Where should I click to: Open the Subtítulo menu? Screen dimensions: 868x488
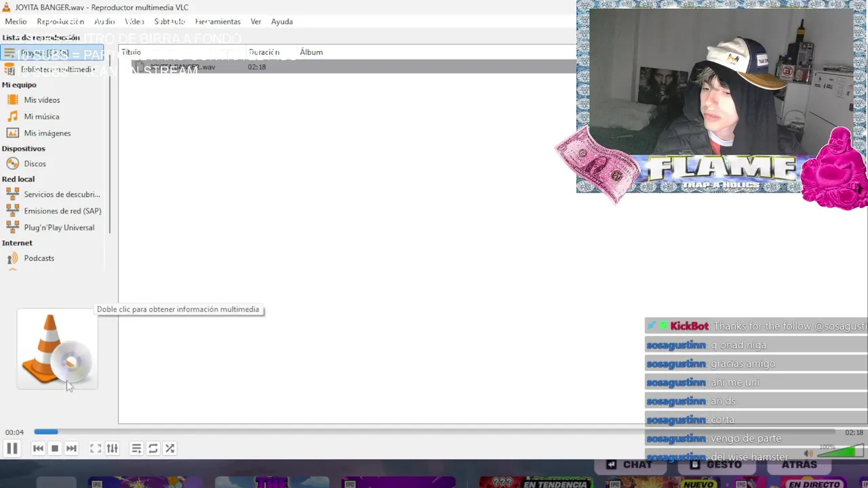pyautogui.click(x=170, y=22)
